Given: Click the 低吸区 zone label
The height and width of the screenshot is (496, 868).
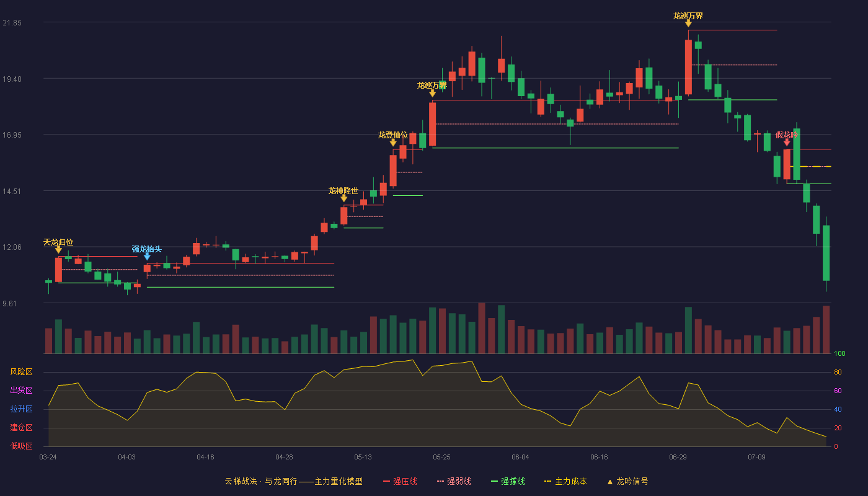Looking at the screenshot, I should point(21,446).
